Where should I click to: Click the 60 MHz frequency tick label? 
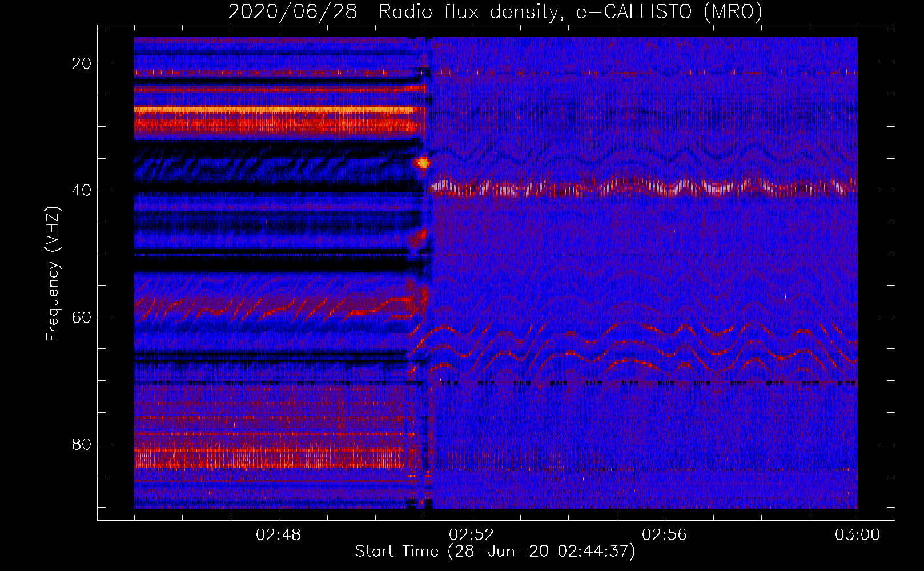pos(82,317)
